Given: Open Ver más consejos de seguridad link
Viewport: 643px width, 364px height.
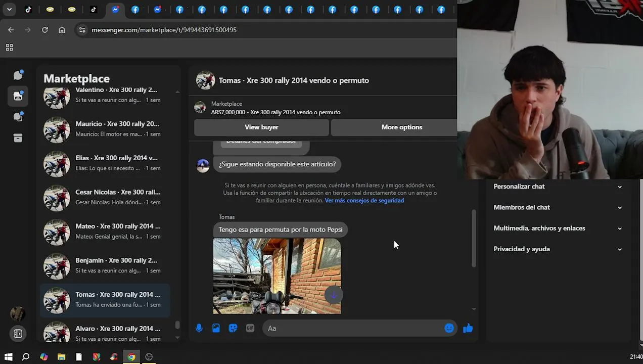Looking at the screenshot, I should (x=364, y=201).
